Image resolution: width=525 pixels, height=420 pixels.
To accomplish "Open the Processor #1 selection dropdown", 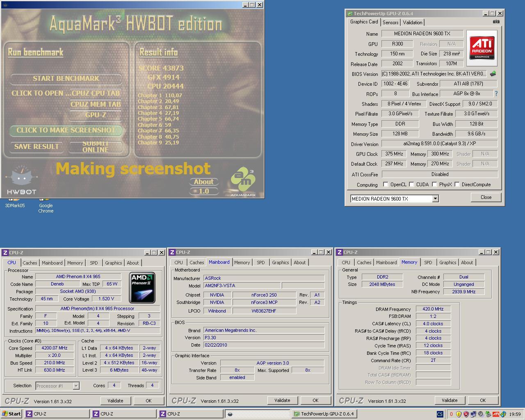I will [x=76, y=386].
